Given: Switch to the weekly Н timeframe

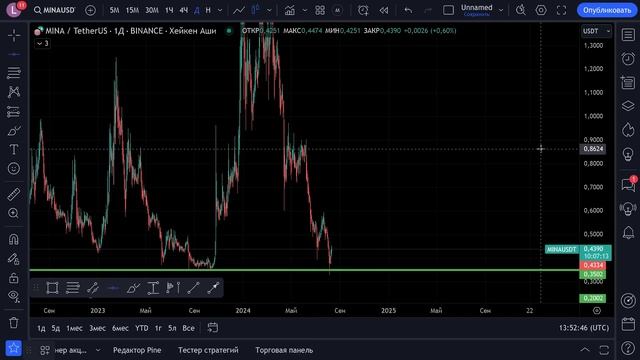Looking at the screenshot, I should pyautogui.click(x=208, y=10).
